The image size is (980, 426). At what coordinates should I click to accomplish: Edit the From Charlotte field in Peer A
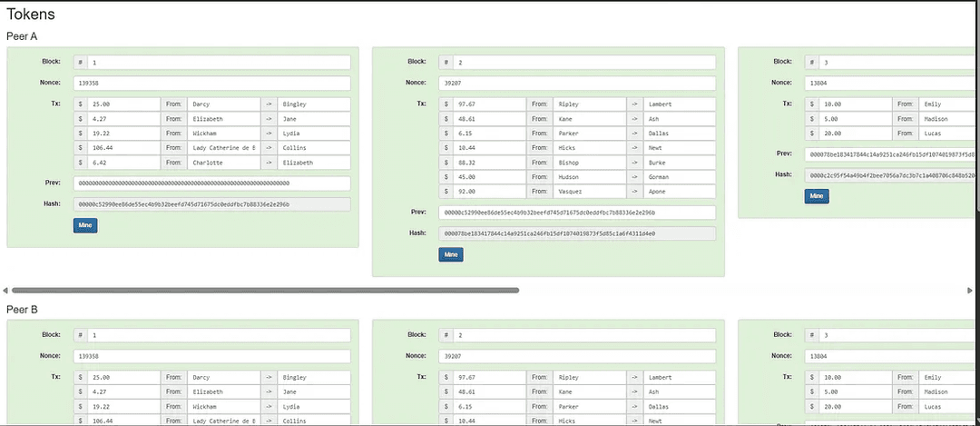[224, 163]
